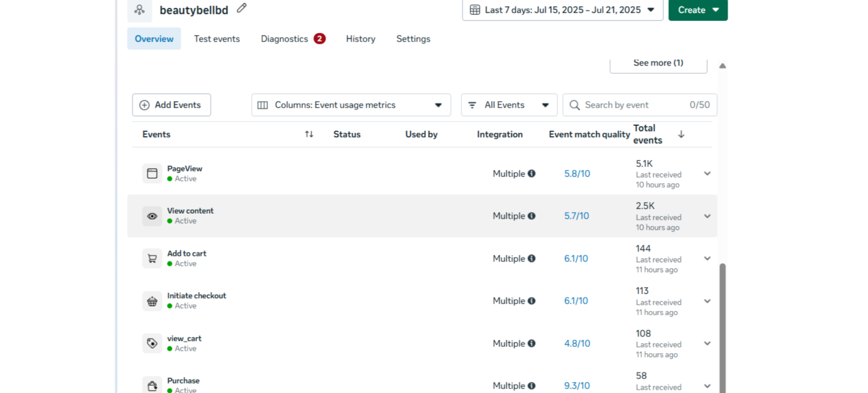Click the Search by event field
The height and width of the screenshot is (393, 868).
[x=640, y=105]
